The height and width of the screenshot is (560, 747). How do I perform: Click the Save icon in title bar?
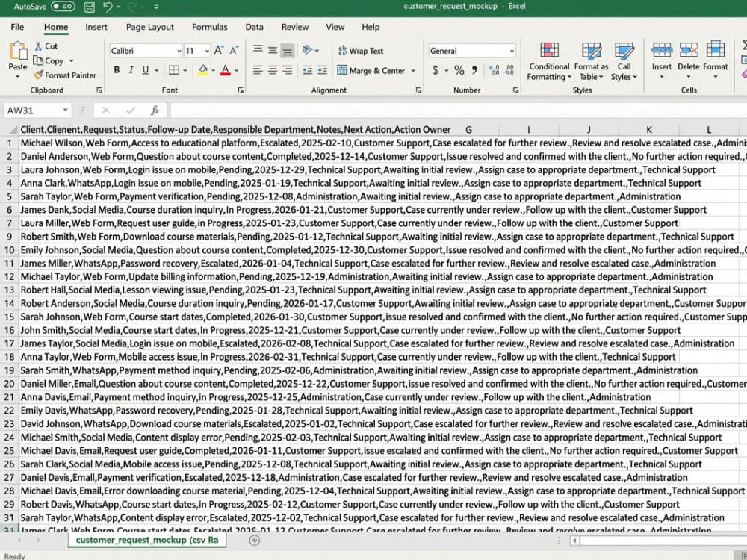point(89,7)
